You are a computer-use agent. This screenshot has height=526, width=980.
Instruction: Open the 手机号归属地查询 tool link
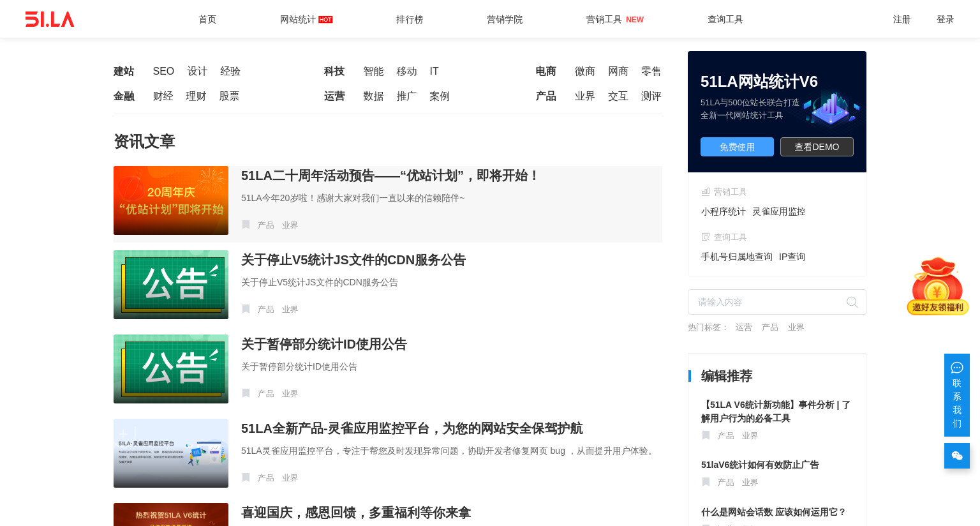(737, 257)
